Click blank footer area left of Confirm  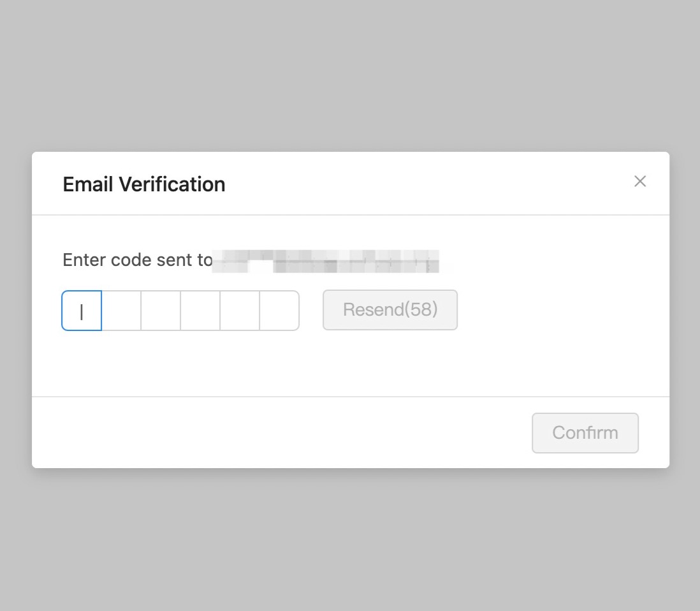pyautogui.click(x=281, y=432)
